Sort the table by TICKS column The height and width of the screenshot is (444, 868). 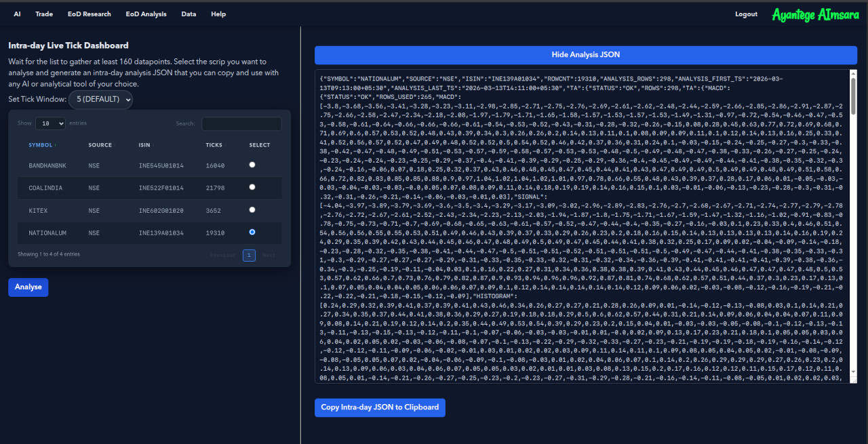tap(214, 144)
